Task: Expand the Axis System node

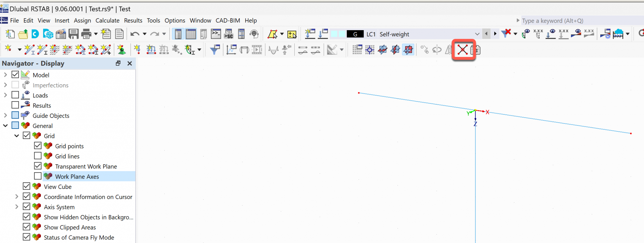Action: (17, 207)
